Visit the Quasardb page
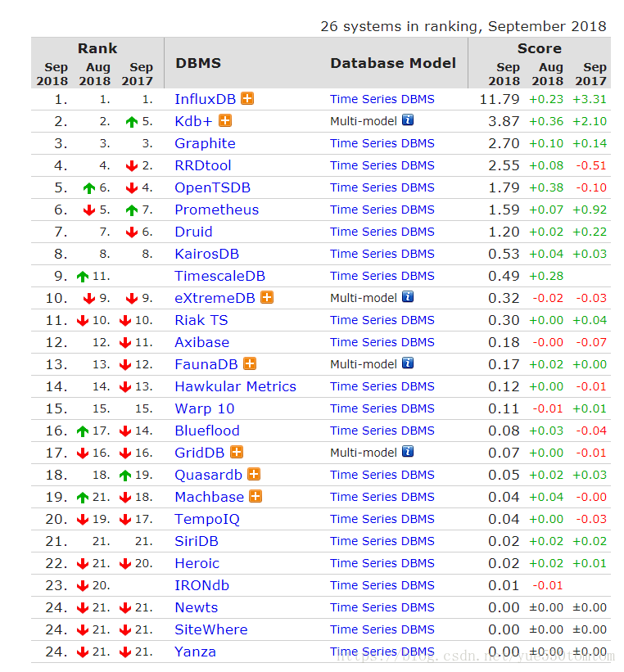 (x=209, y=475)
